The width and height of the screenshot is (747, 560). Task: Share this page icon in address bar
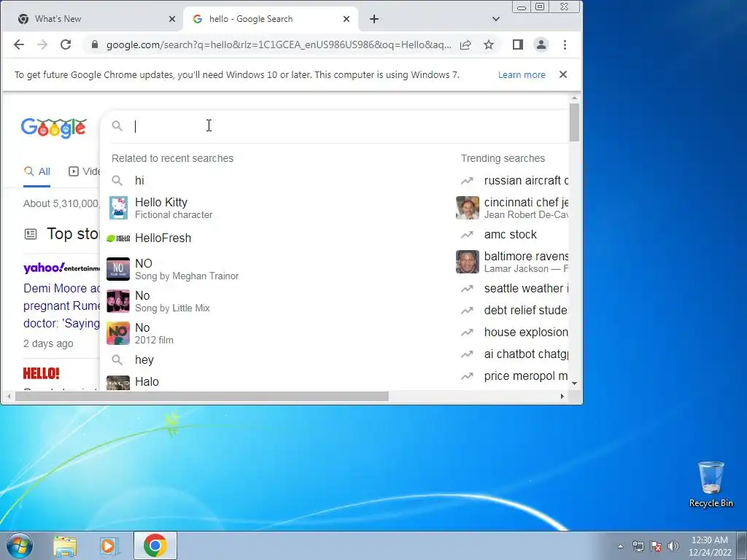[465, 44]
